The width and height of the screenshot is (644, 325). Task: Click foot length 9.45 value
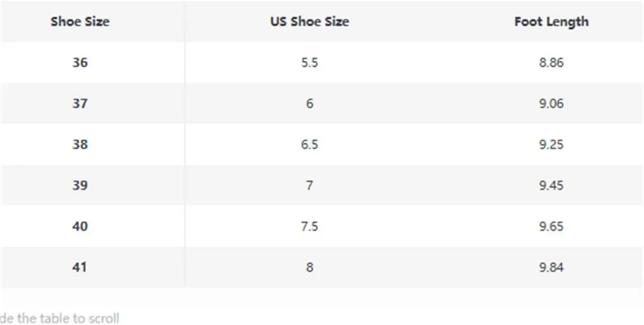(x=552, y=185)
